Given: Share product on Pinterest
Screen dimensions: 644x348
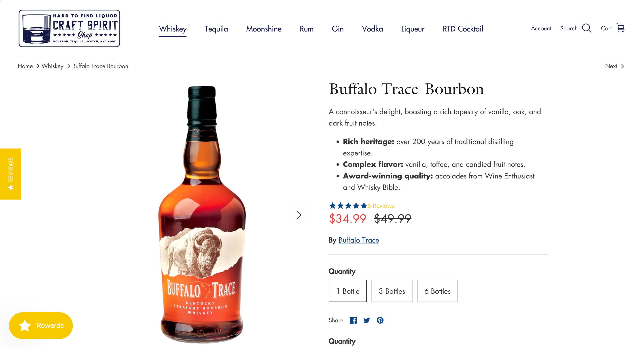Looking at the screenshot, I should click(380, 320).
